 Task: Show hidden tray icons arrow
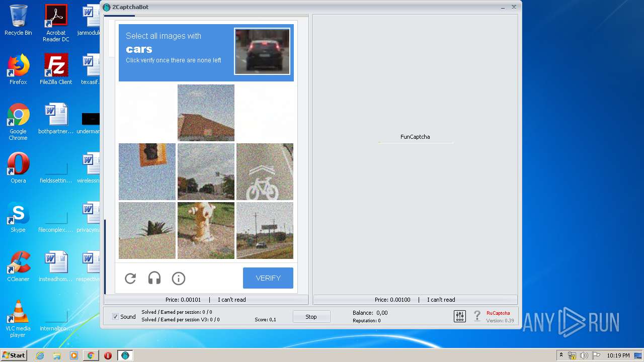[x=561, y=355]
